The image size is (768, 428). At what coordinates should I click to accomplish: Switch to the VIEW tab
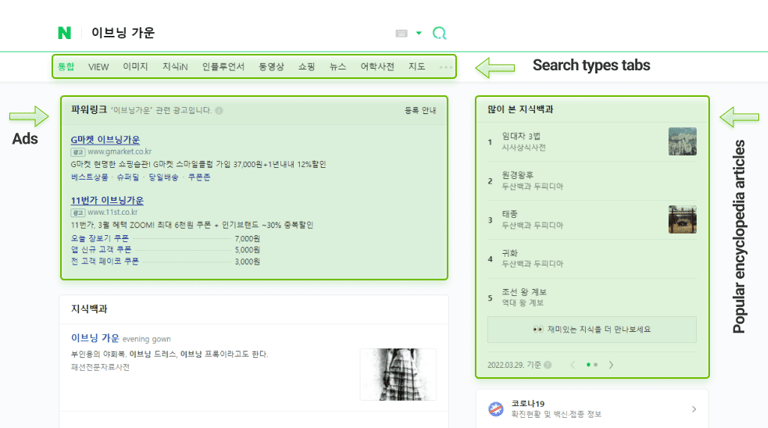click(x=98, y=67)
